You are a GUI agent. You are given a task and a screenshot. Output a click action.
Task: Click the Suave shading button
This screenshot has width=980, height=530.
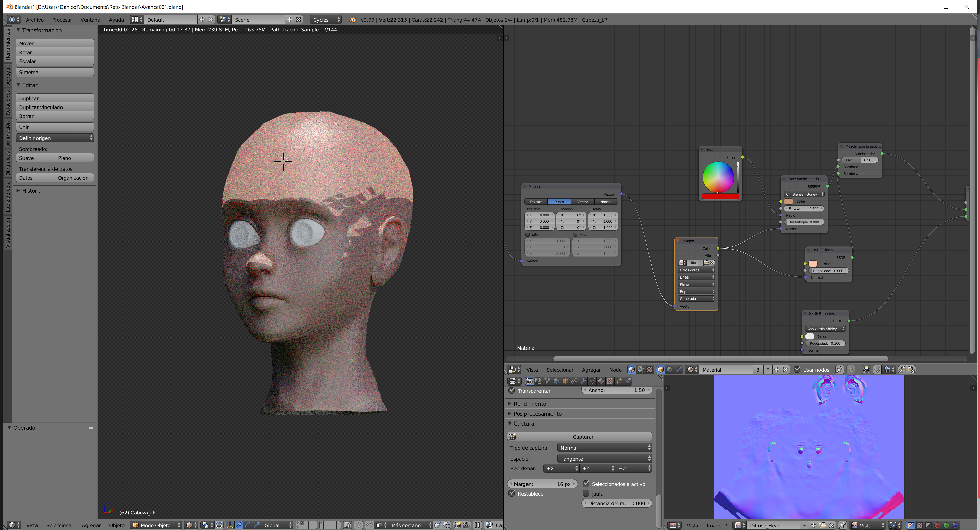coord(35,158)
